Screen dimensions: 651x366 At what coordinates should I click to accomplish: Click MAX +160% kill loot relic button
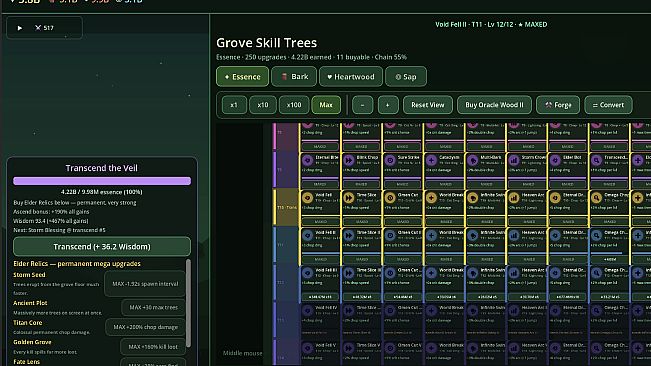point(153,346)
